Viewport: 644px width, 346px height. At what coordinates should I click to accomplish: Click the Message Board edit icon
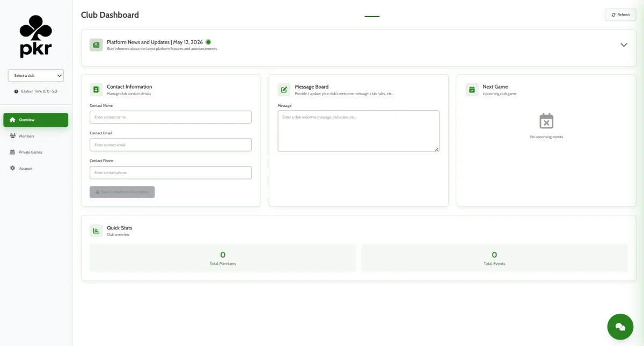coord(284,90)
